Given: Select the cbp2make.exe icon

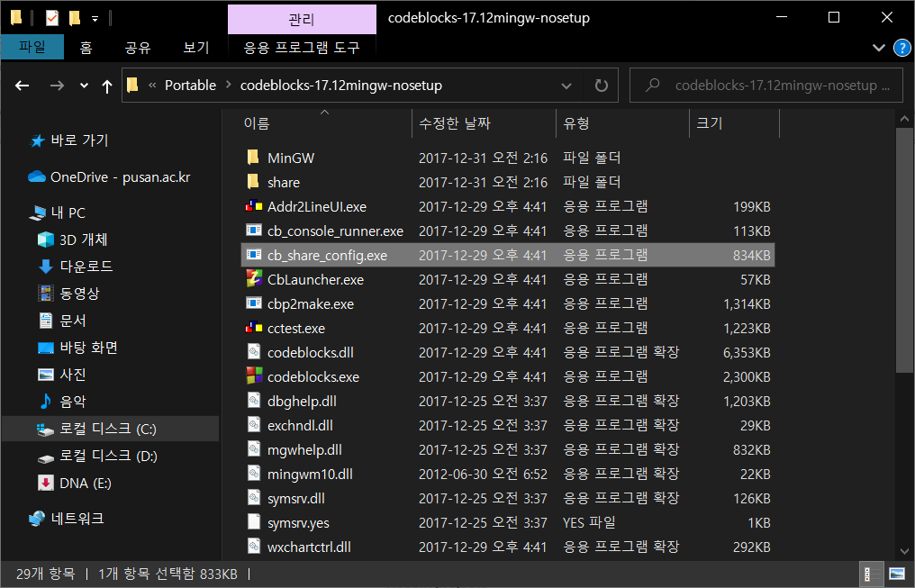Looking at the screenshot, I should (x=253, y=303).
